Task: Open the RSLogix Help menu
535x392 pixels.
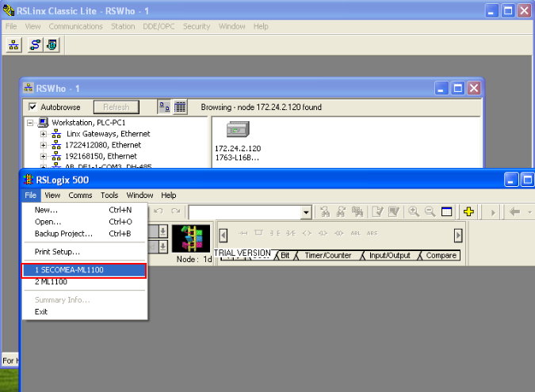Action: (169, 196)
